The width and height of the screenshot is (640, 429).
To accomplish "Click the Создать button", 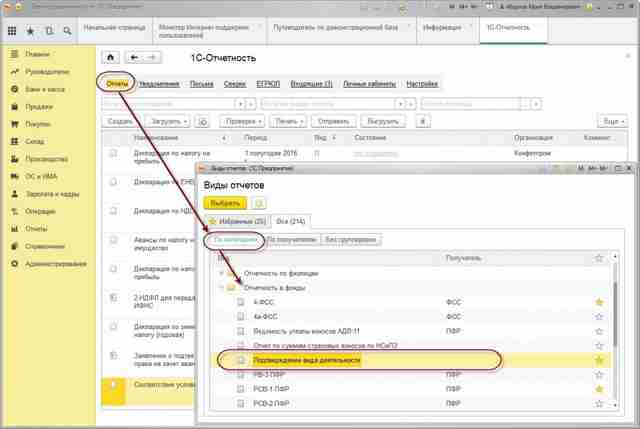I will coord(120,122).
